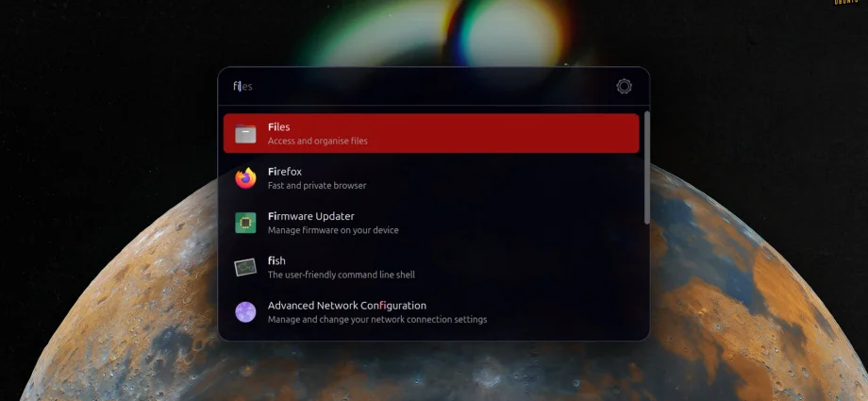Click 'Access and organise files' description
Image resolution: width=868 pixels, height=401 pixels.
click(318, 142)
